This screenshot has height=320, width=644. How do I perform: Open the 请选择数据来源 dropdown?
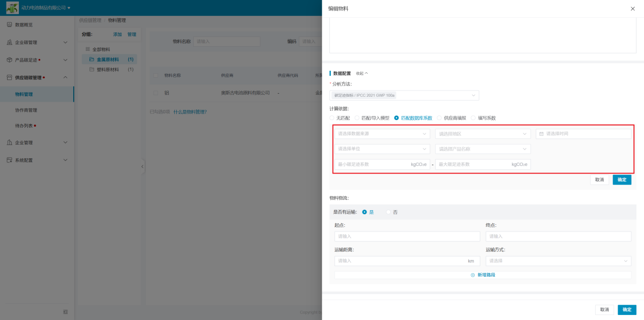[x=381, y=134]
